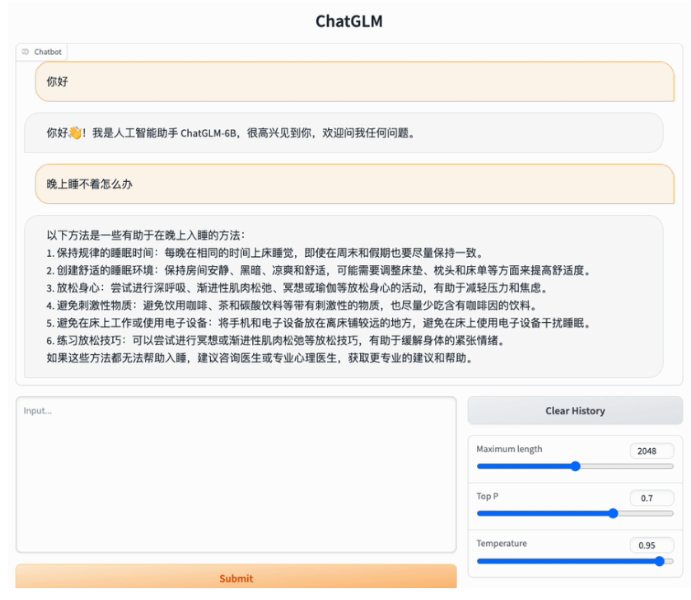
Task: Adjust the Maximum length slider
Action: click(575, 466)
